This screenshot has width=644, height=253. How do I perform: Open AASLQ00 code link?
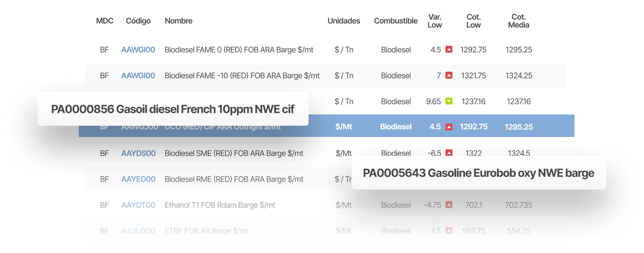[x=138, y=231]
